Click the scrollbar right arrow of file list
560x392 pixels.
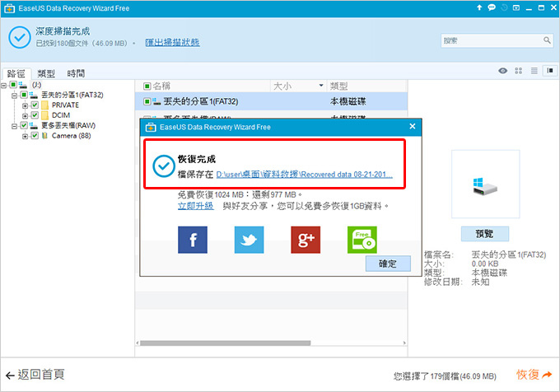point(404,343)
